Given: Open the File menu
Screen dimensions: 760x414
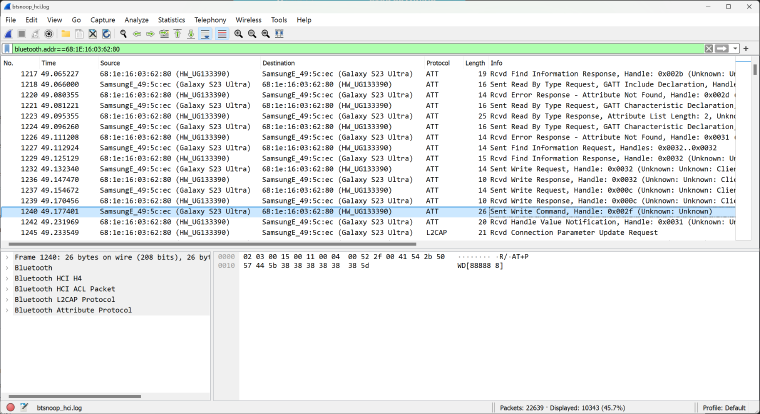Looking at the screenshot, I should coord(11,20).
